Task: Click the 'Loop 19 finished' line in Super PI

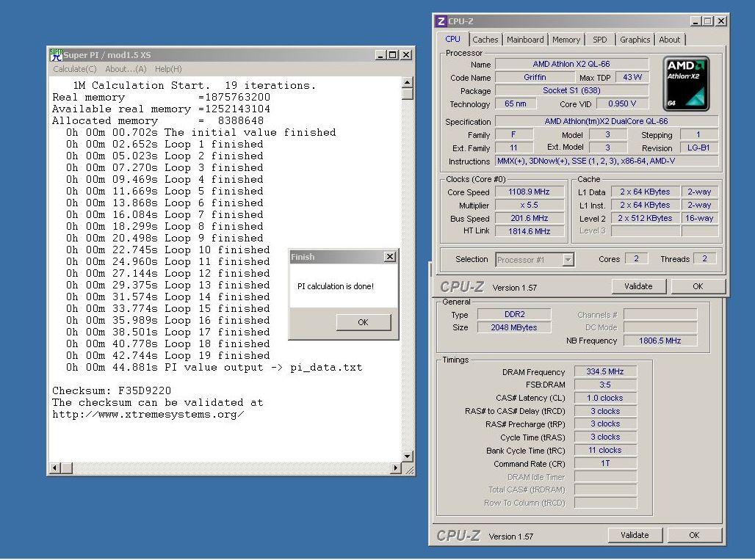Action: (168, 355)
